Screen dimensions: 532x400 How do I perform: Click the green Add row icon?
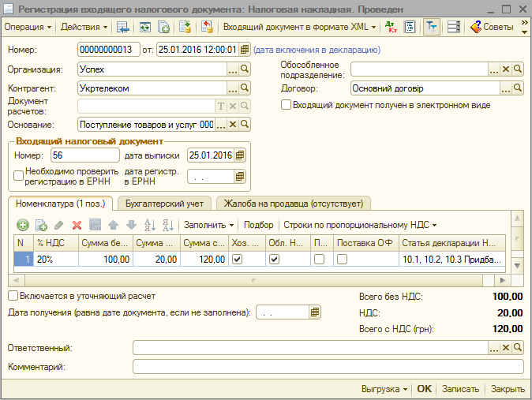23,225
